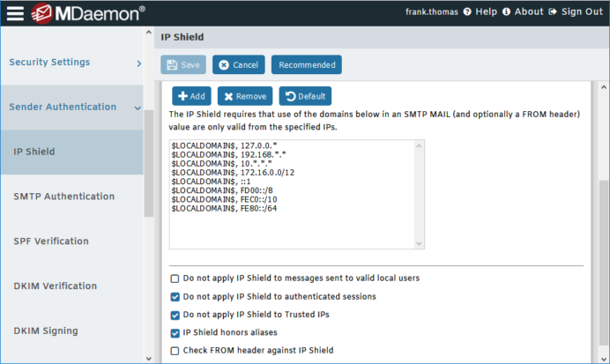Collapse the Sender Authentication section
610x364 pixels.
(72, 107)
